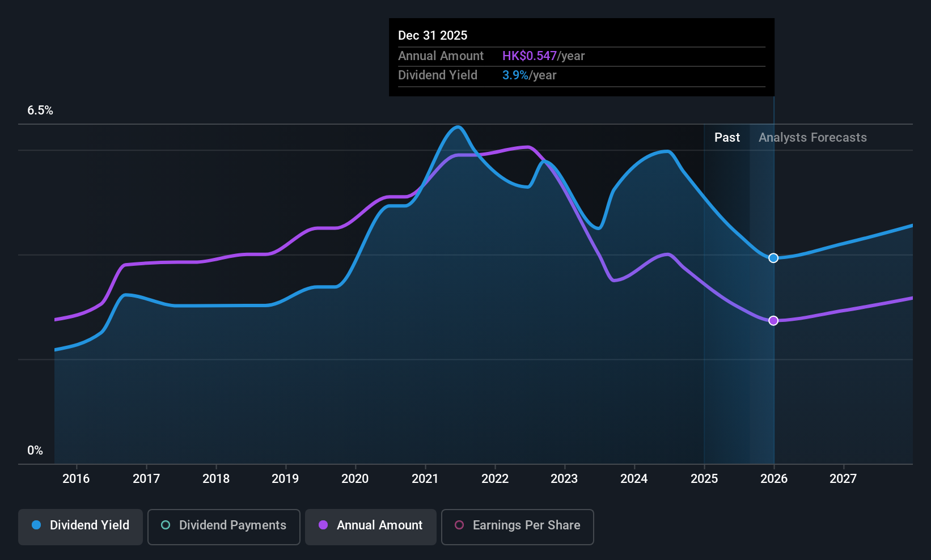Click the Past region label
This screenshot has width=931, height=560.
point(727,138)
